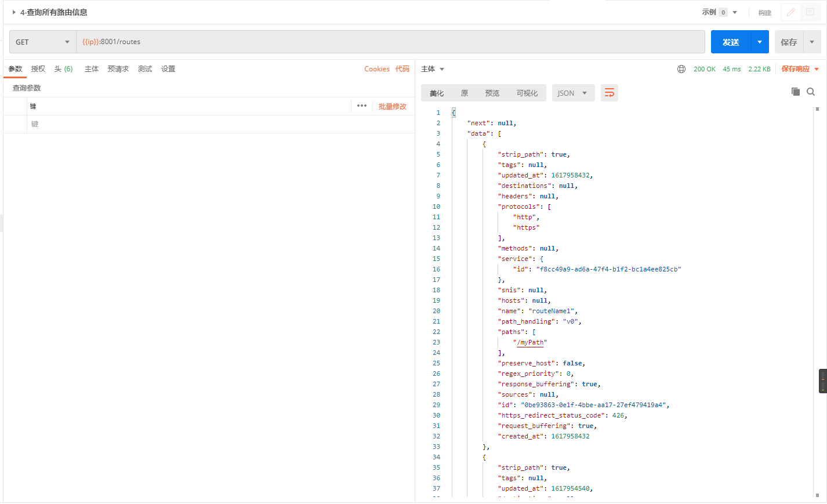Switch to the request 主体 tab
The width and height of the screenshot is (827, 504).
coord(92,69)
